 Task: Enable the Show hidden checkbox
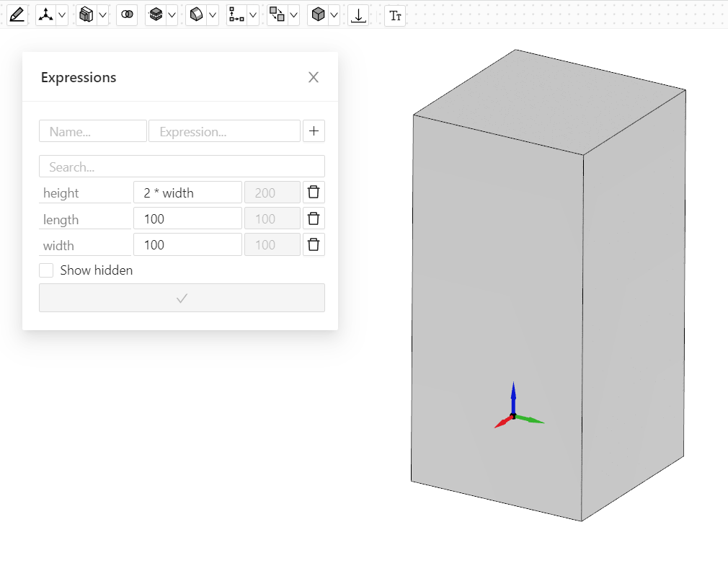(46, 270)
